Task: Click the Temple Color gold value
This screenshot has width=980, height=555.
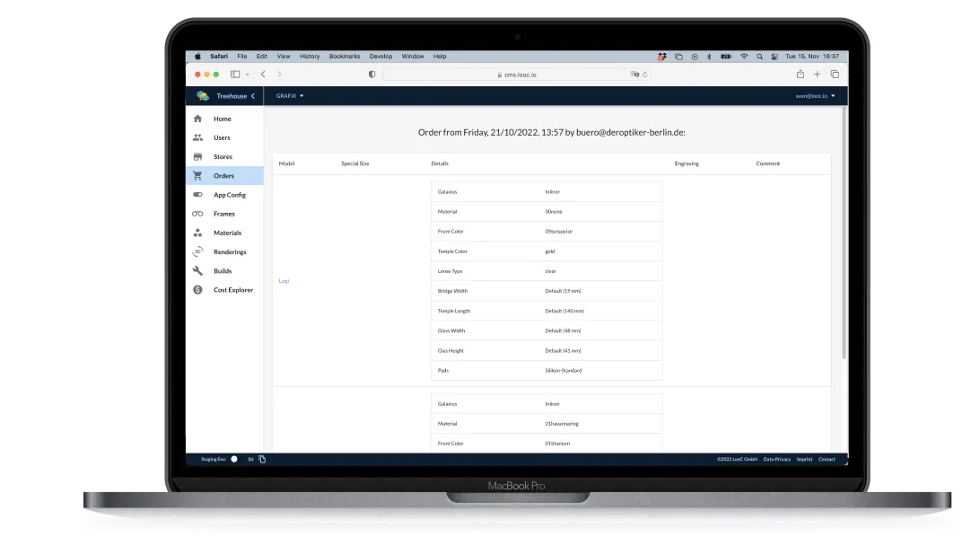Action: point(550,251)
